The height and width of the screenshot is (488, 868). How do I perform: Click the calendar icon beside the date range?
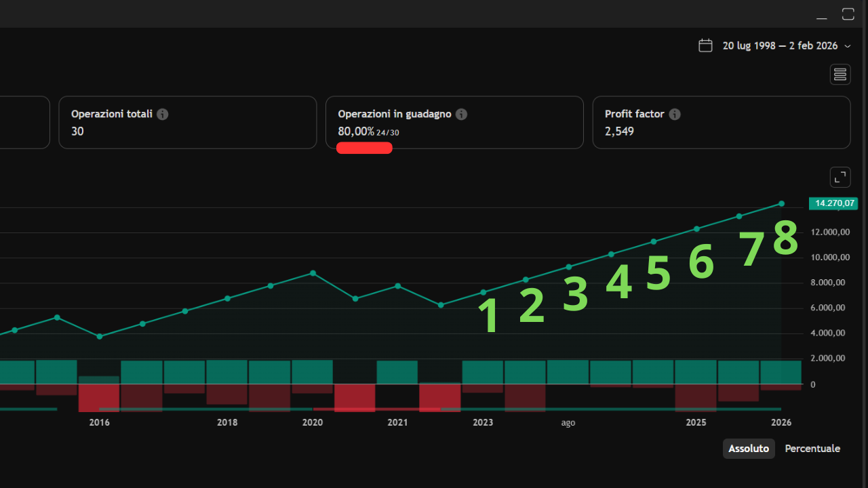(x=705, y=45)
